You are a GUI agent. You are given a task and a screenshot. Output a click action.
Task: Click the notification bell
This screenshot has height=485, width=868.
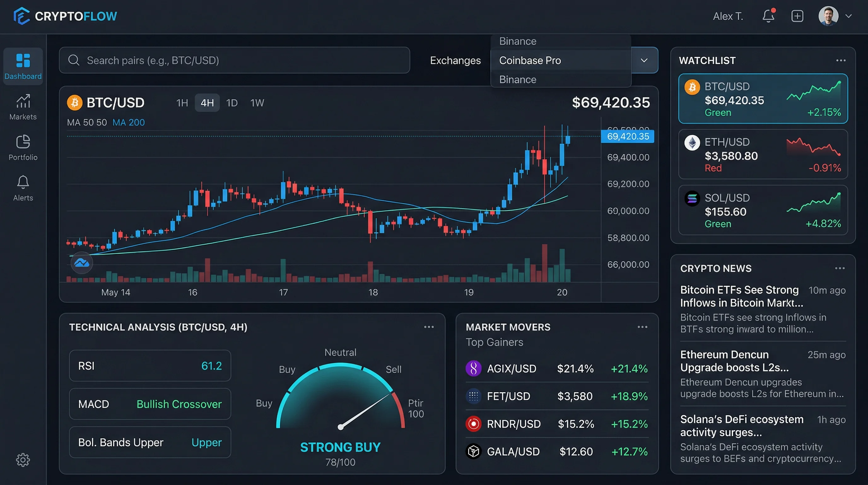pos(768,16)
